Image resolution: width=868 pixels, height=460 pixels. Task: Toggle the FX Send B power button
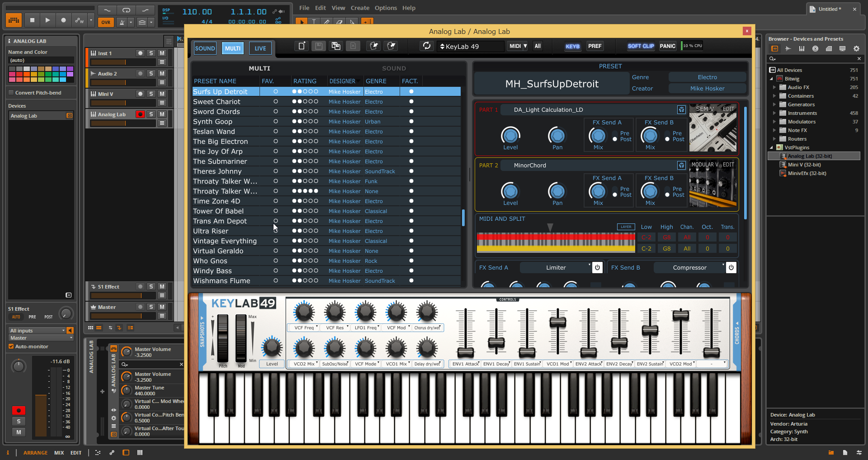pos(731,267)
